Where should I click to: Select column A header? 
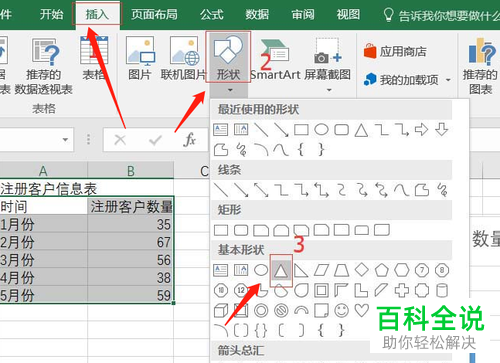[x=43, y=171]
